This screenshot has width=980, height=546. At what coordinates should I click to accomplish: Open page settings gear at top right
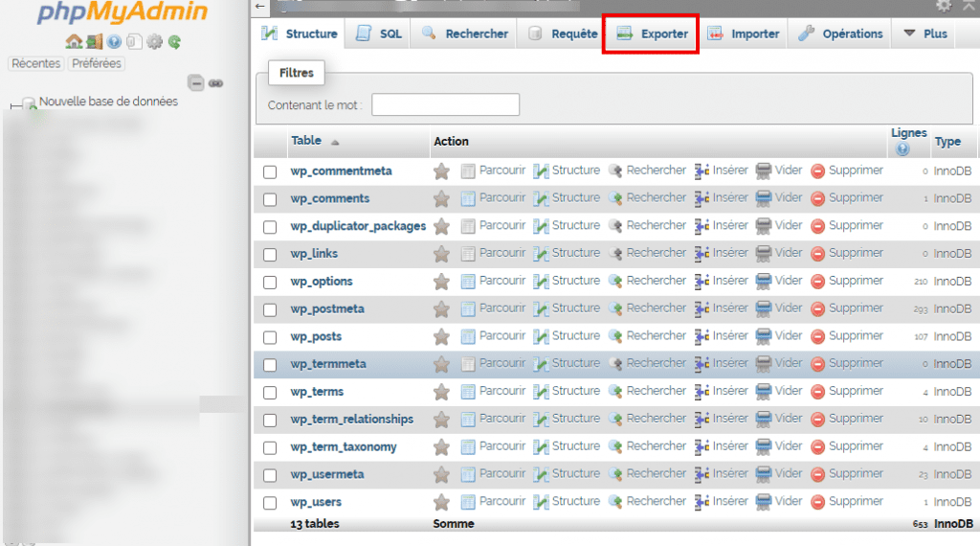pyautogui.click(x=943, y=7)
